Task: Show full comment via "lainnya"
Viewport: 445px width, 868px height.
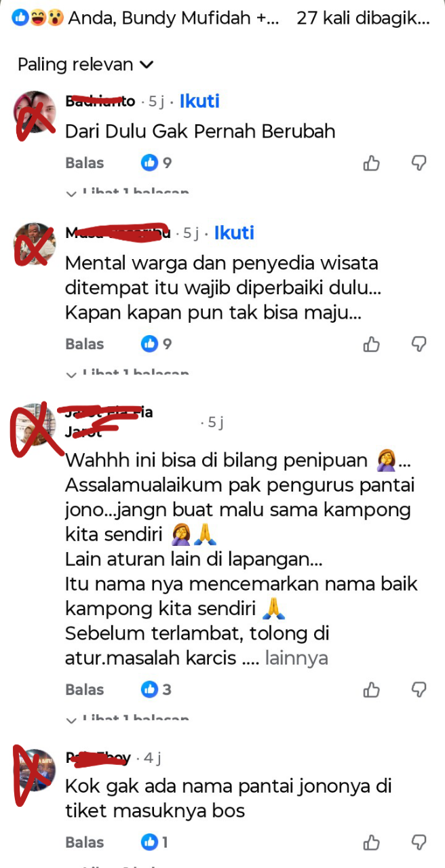Action: tap(296, 658)
